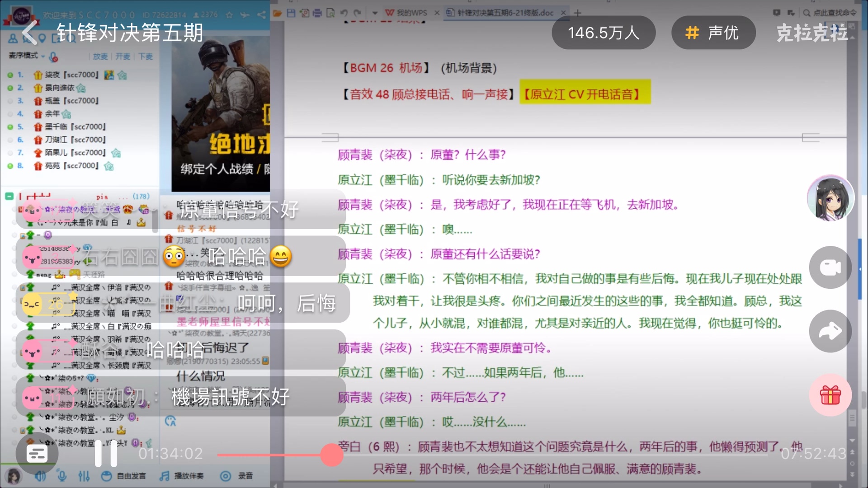Click the channel share icon in header

261,15
